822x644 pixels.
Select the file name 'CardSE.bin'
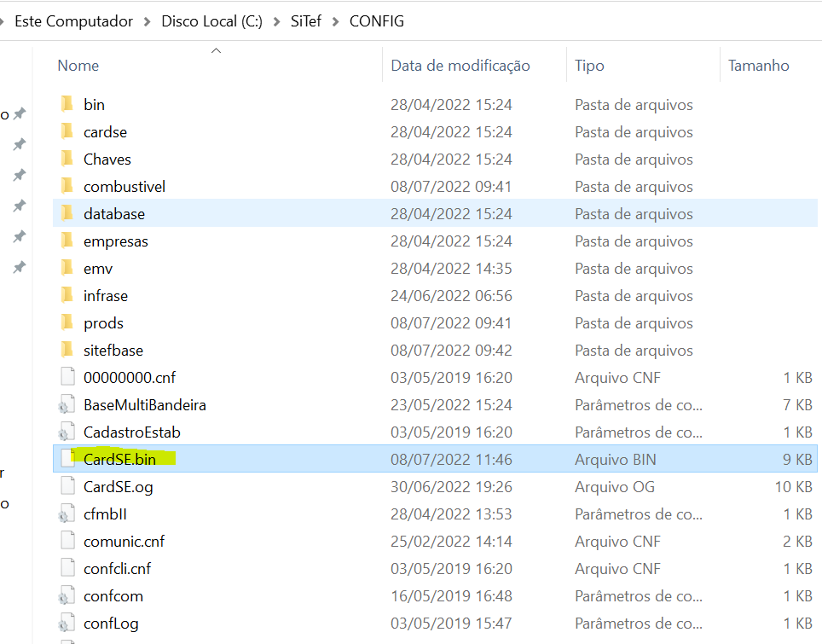pyautogui.click(x=119, y=460)
